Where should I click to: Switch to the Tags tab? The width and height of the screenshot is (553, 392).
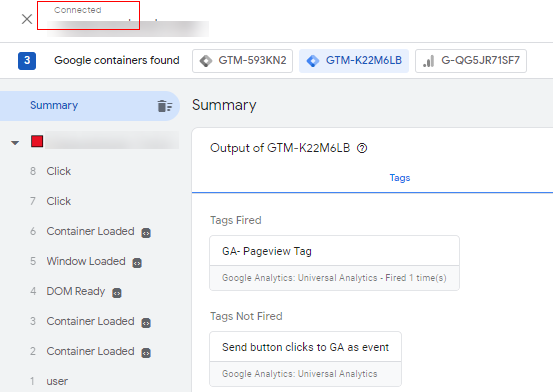click(400, 177)
